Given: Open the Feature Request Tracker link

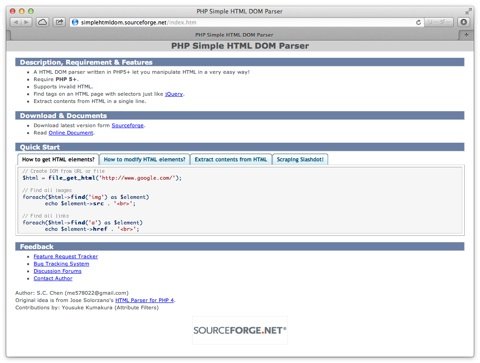Looking at the screenshot, I should 66,256.
